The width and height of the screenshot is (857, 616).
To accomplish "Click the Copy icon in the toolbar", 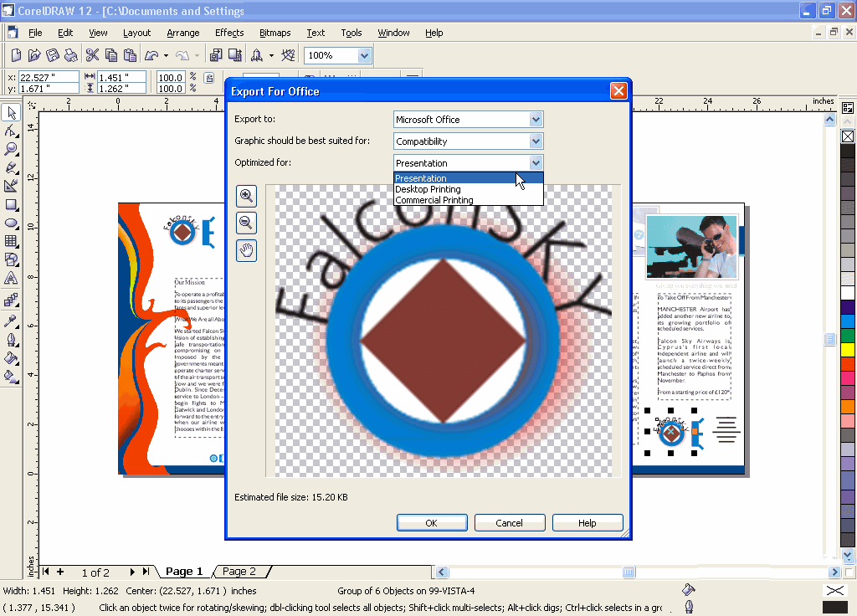I will point(111,55).
